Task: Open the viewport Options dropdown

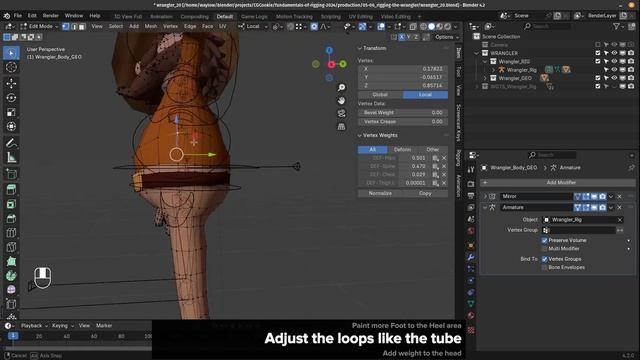Action: tap(447, 37)
